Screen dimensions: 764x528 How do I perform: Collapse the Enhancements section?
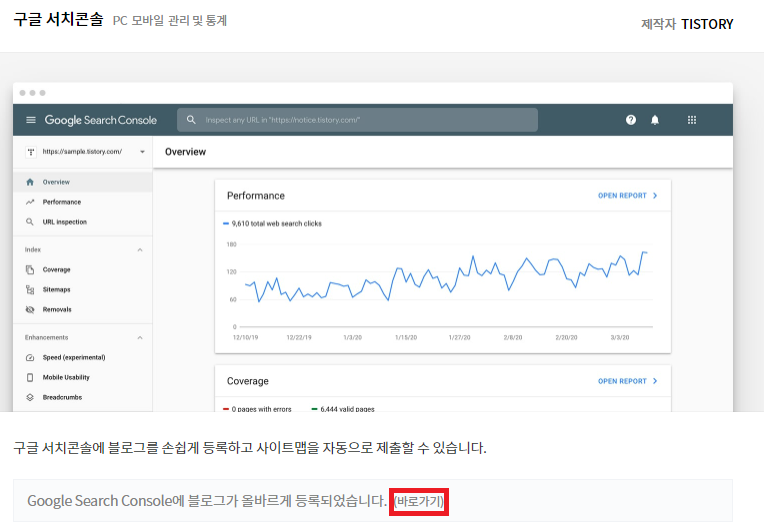(x=140, y=338)
